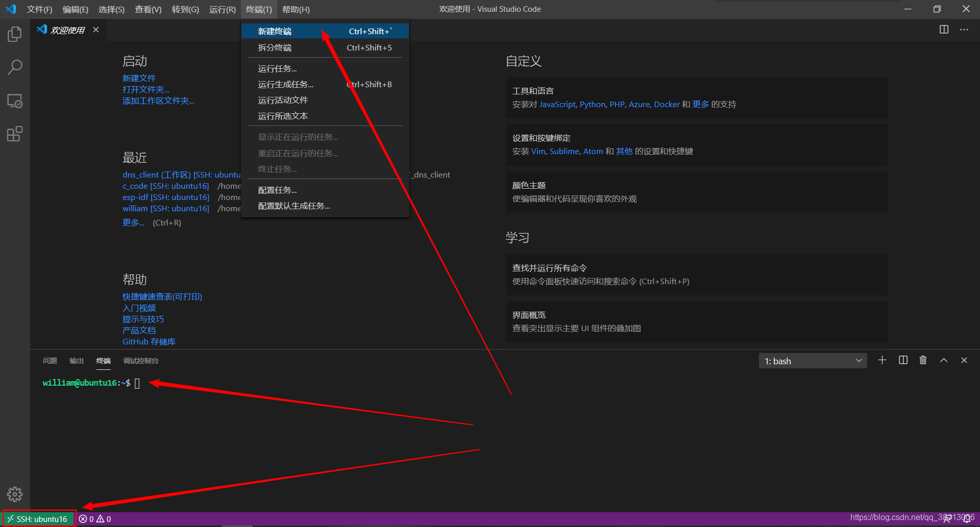Screen dimensions: 980x527
Task: Open recent william SSH folder link
Action: tap(166, 208)
